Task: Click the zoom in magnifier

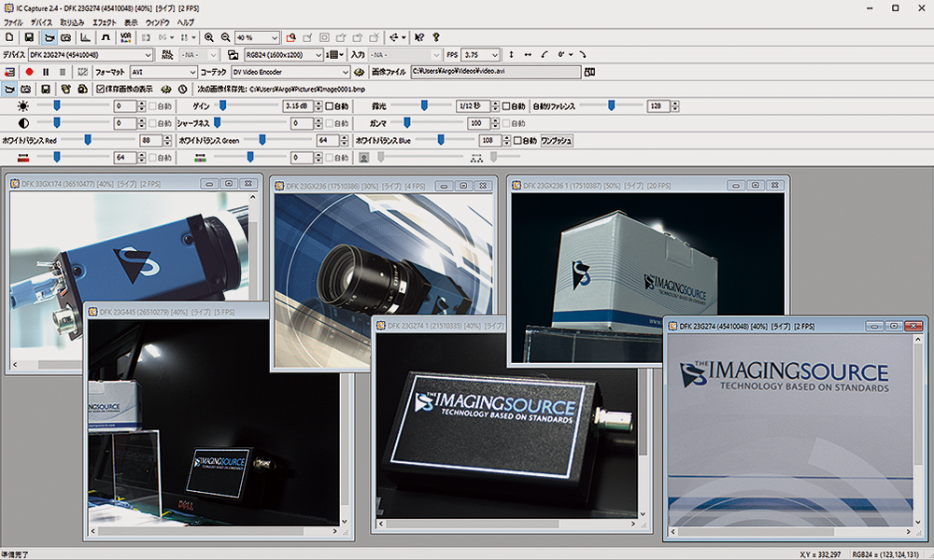Action: (209, 37)
